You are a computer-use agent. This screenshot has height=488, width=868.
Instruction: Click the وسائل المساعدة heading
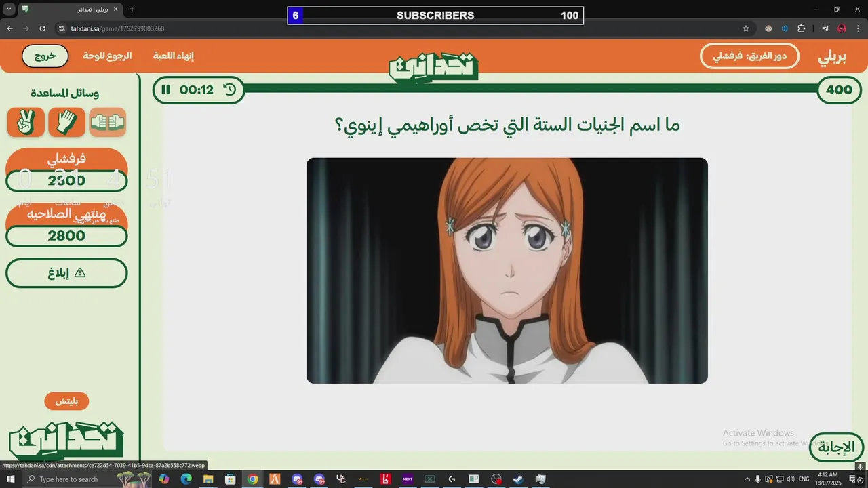click(65, 94)
